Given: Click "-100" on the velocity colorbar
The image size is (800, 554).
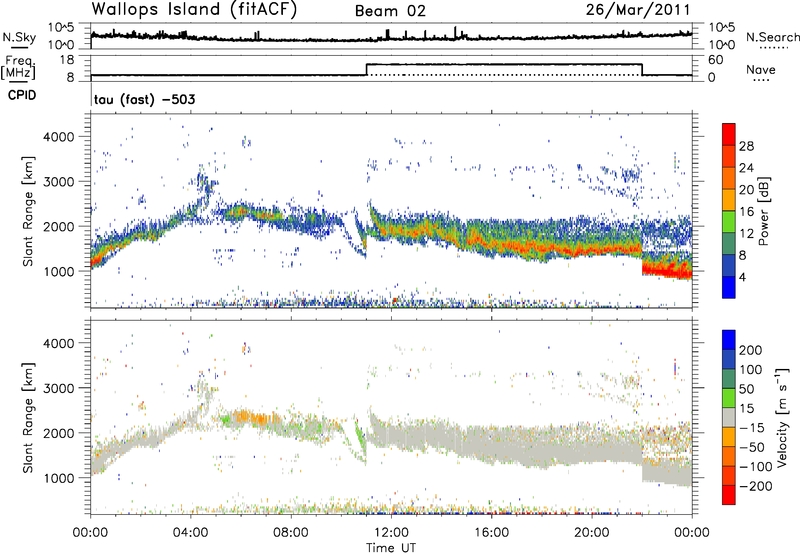Looking at the screenshot, I should (x=756, y=467).
